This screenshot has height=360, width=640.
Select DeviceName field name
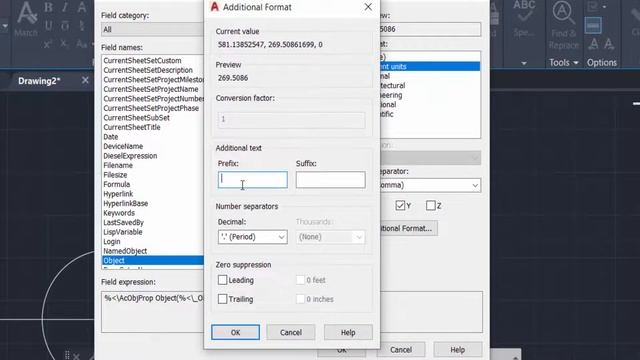[123, 146]
